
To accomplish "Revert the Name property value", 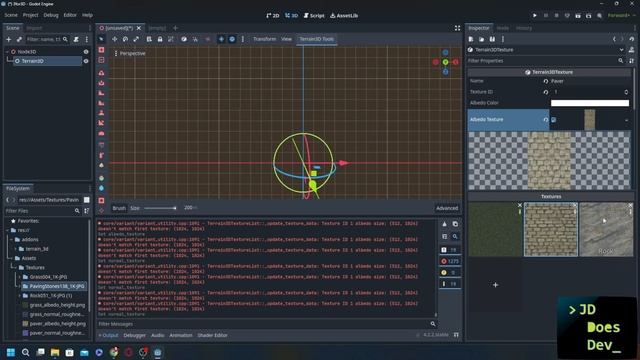I will (546, 81).
